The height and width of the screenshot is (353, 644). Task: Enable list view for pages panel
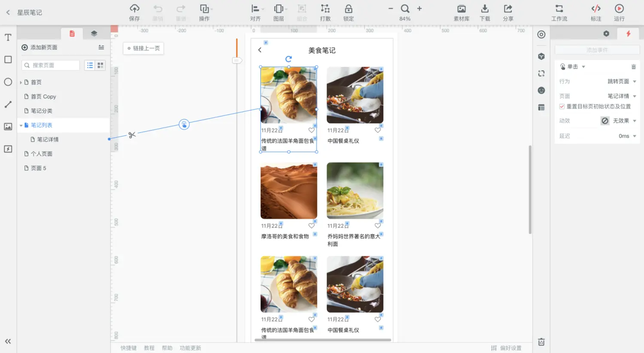(90, 65)
